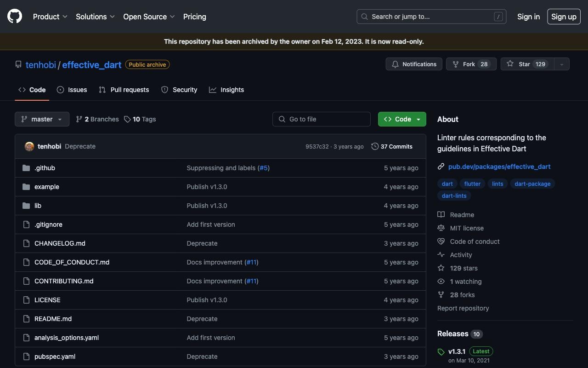Open README.md file

coord(53,319)
